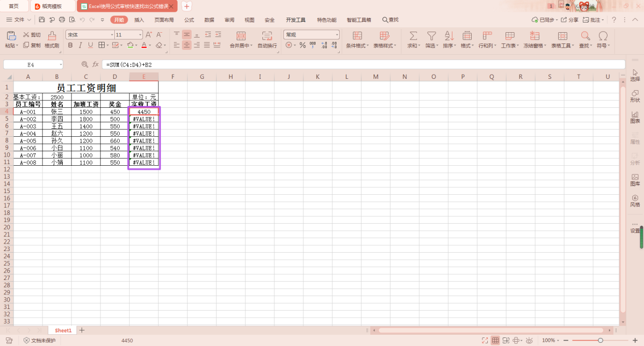Click the Merge and Center (合并居中) icon
The image size is (644, 346).
(241, 36)
